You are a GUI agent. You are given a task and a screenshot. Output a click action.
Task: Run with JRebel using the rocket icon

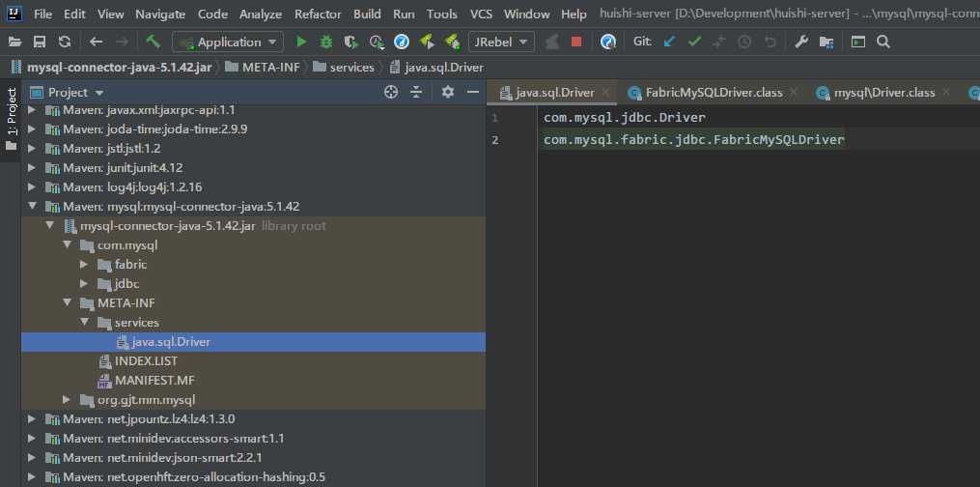click(427, 42)
